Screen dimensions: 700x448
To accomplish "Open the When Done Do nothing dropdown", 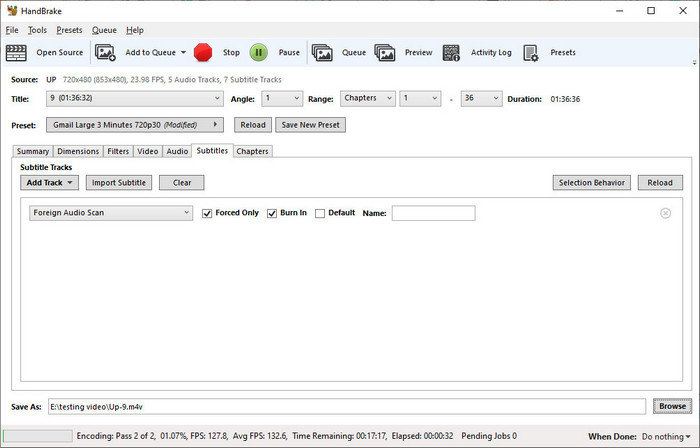I will coord(666,436).
